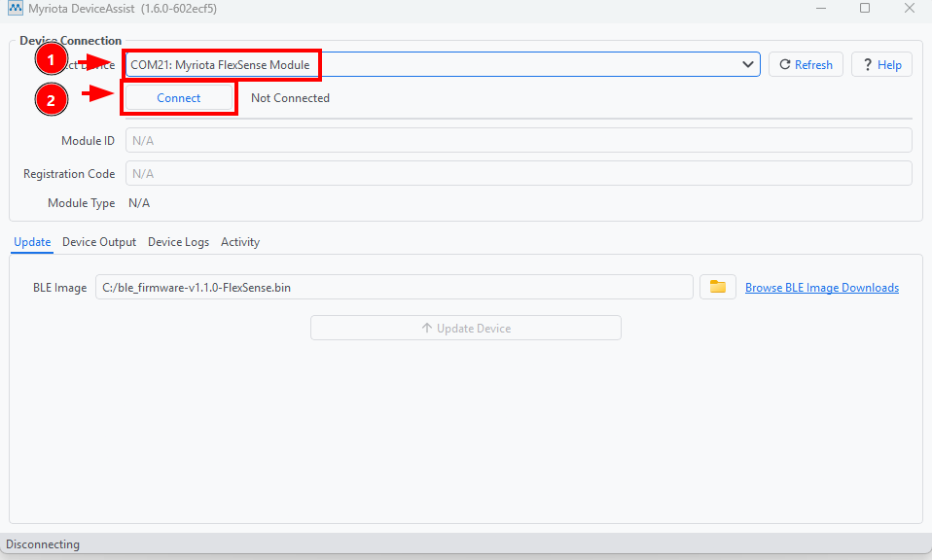The width and height of the screenshot is (932, 560).
Task: Switch to the Device Output tab
Action: (99, 242)
